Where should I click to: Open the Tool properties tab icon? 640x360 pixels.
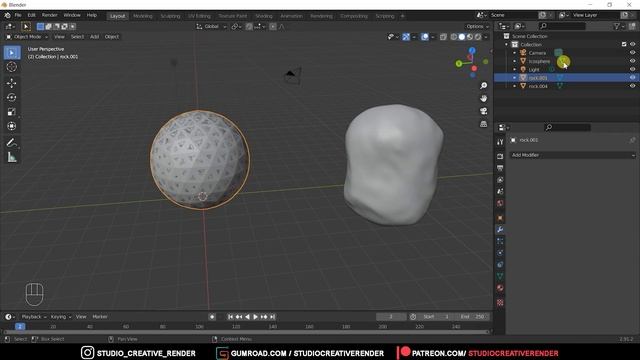(500, 142)
